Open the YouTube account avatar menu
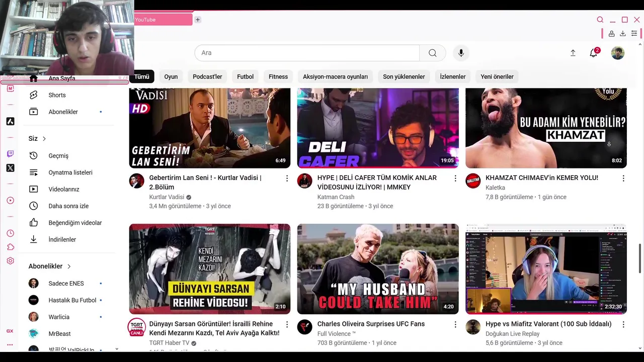Image resolution: width=644 pixels, height=362 pixels. pos(618,53)
